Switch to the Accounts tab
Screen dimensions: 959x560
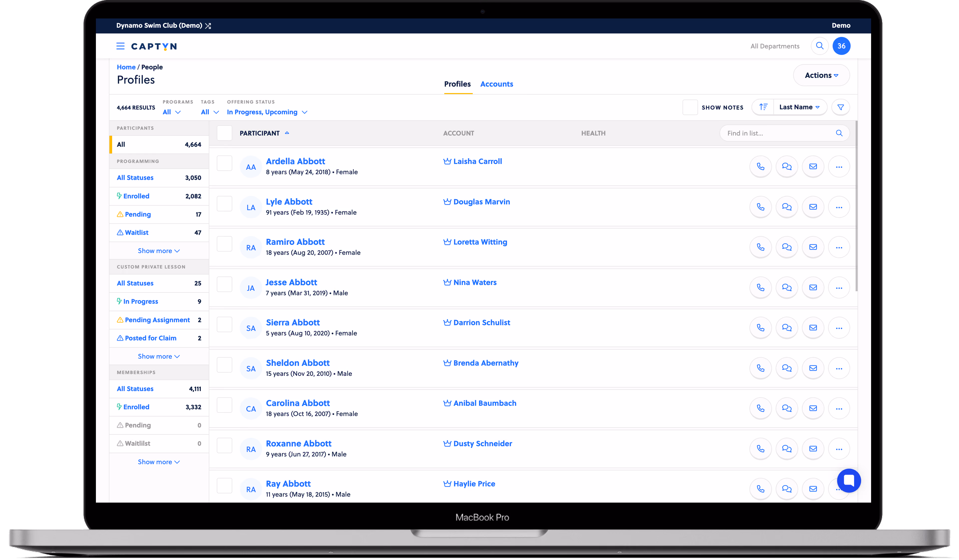point(496,84)
